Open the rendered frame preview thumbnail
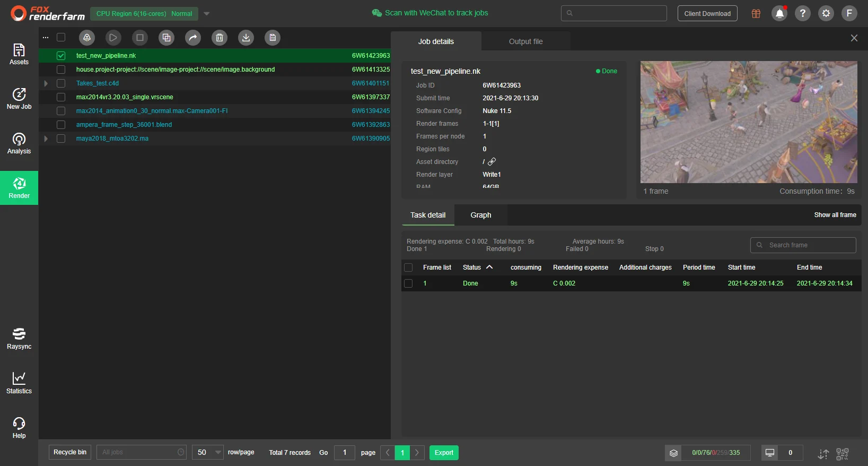Image resolution: width=868 pixels, height=466 pixels. [x=749, y=122]
